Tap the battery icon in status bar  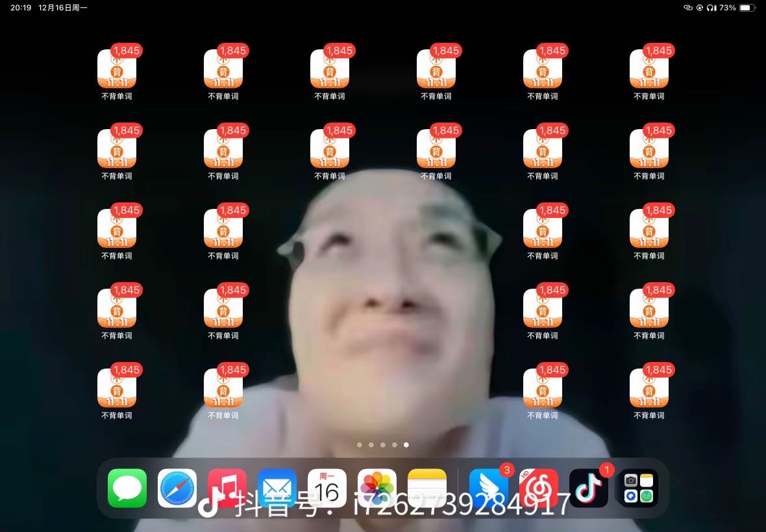click(x=747, y=8)
